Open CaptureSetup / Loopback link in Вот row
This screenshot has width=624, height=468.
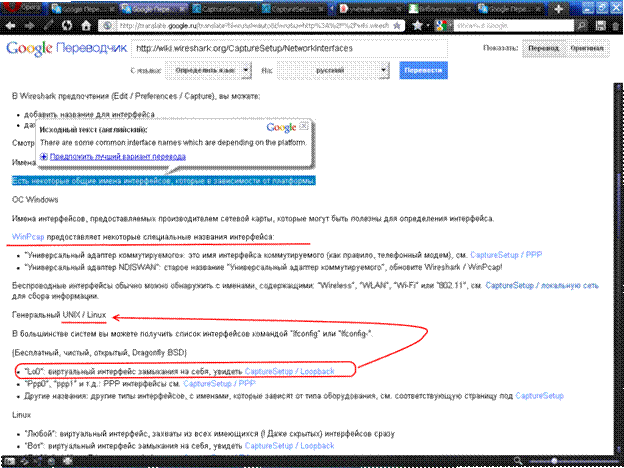click(289, 446)
